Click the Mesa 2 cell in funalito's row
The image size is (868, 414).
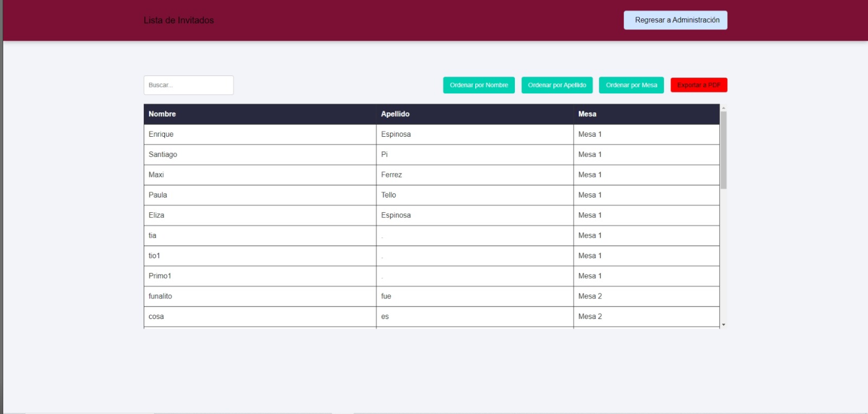pyautogui.click(x=590, y=296)
